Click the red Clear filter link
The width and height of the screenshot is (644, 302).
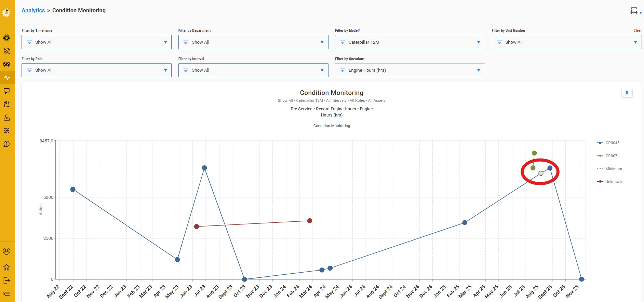click(637, 30)
